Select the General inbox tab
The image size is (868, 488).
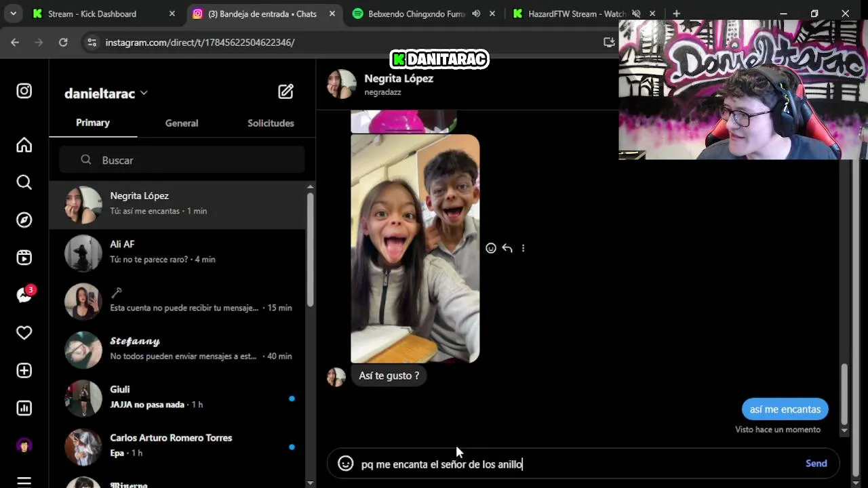(x=182, y=123)
